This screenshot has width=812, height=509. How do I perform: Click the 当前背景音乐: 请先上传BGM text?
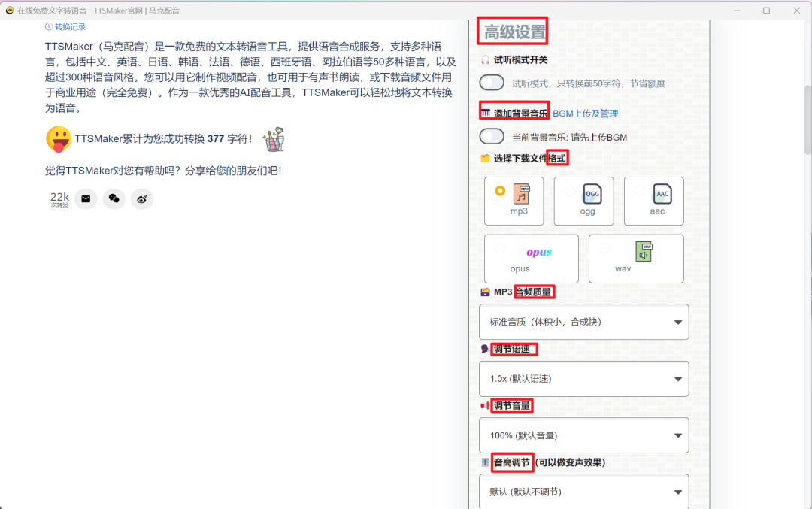pos(569,138)
